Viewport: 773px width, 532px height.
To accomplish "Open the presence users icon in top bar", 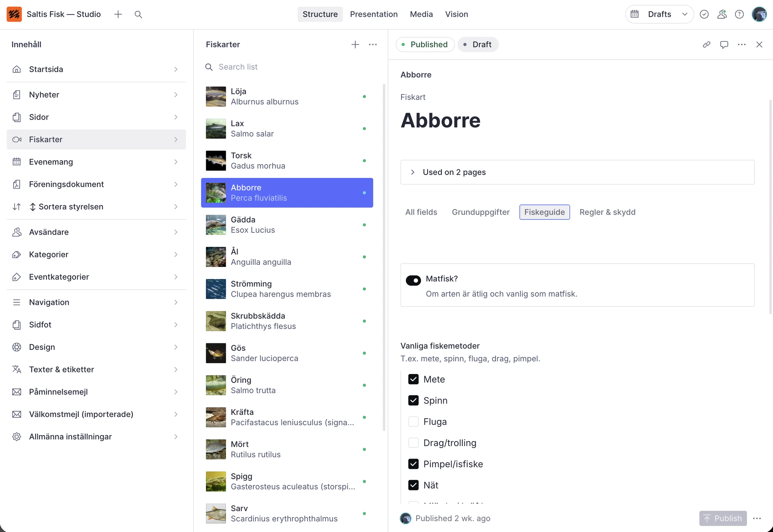I will [x=721, y=14].
